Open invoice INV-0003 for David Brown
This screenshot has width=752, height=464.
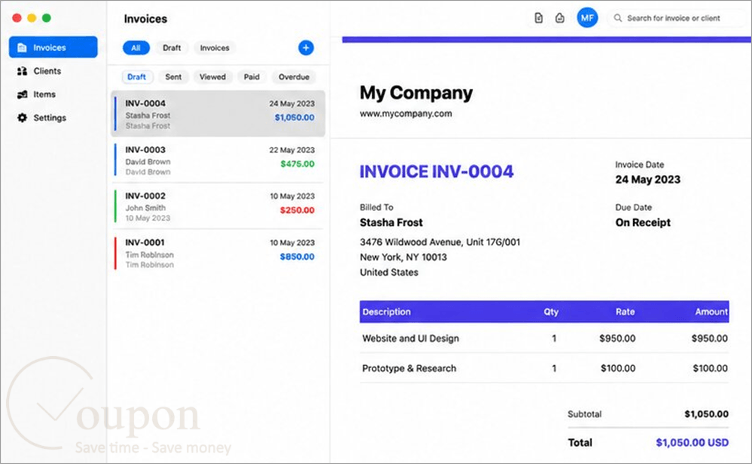click(218, 160)
